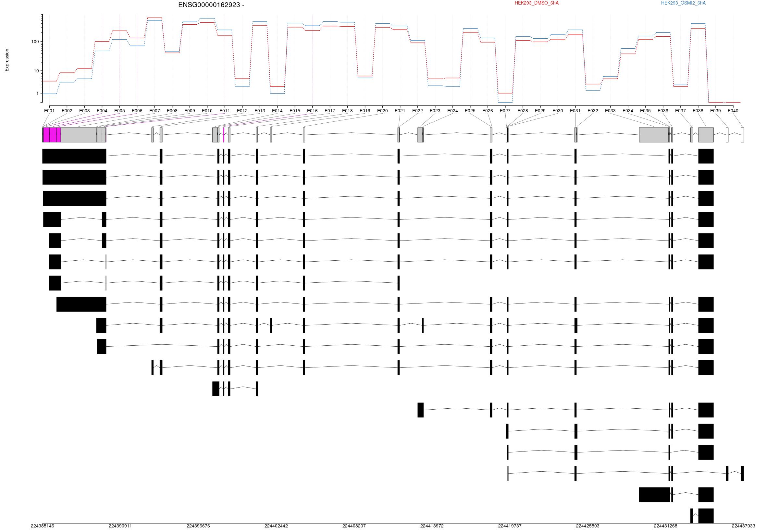
Task: Click exon label E020
Action: (x=382, y=111)
